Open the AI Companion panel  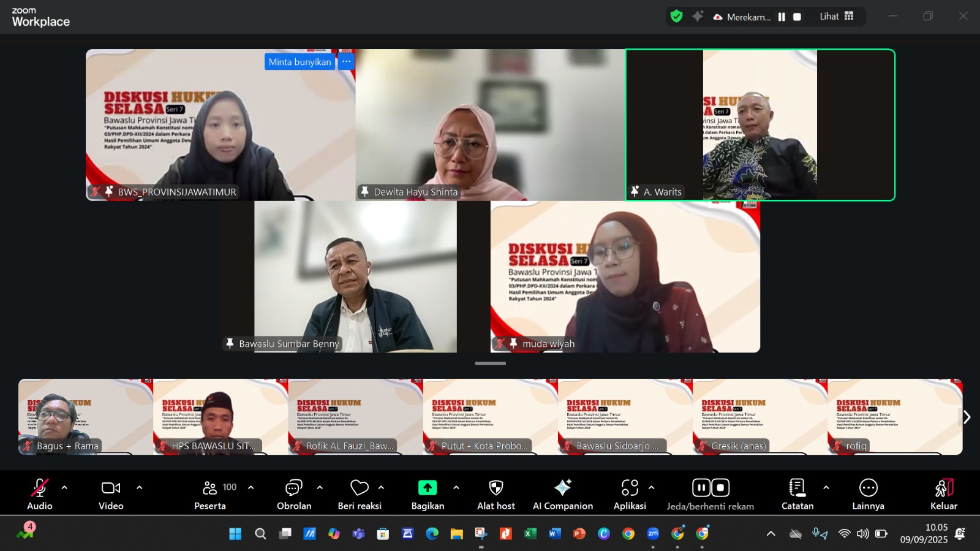click(x=562, y=488)
